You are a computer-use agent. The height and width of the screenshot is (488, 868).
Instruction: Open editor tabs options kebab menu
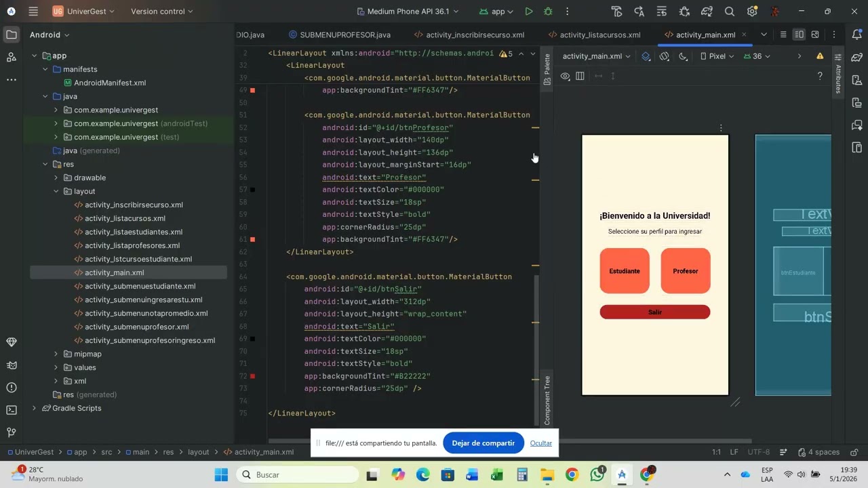point(834,35)
